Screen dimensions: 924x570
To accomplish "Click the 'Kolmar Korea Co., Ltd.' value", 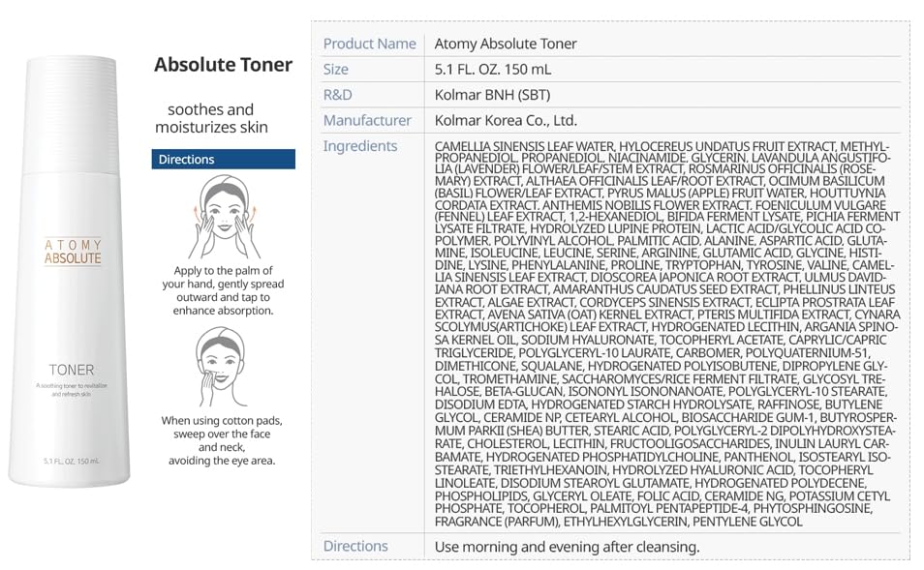I will (506, 121).
